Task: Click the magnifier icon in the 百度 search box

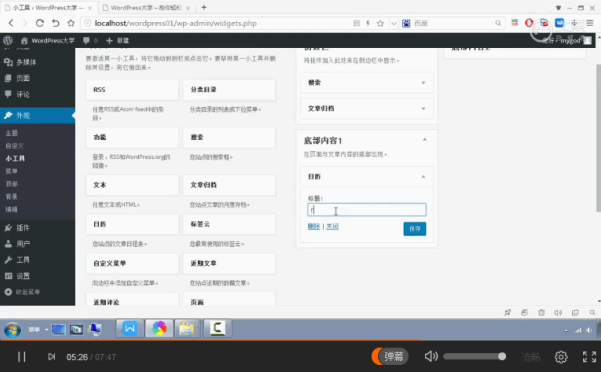Action: click(x=498, y=23)
